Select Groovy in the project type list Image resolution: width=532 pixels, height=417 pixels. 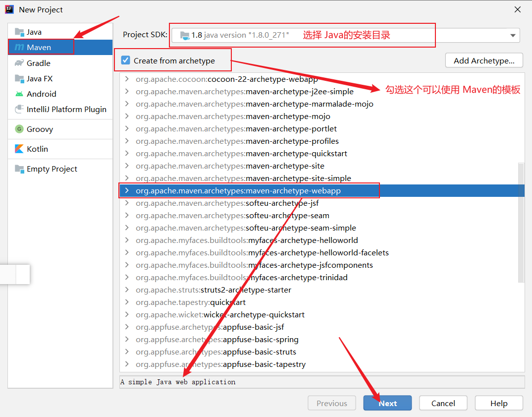60,129
